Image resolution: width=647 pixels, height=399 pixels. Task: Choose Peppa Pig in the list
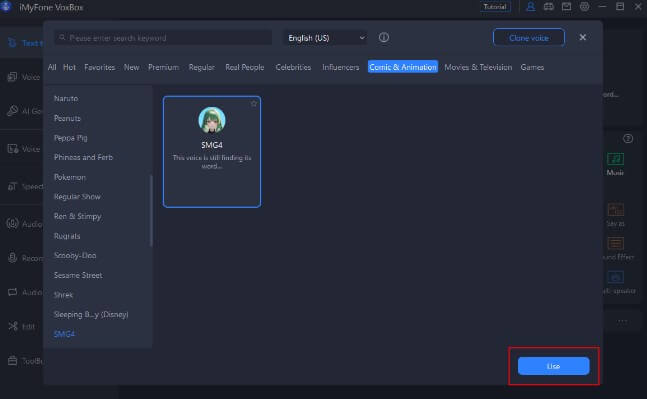71,138
